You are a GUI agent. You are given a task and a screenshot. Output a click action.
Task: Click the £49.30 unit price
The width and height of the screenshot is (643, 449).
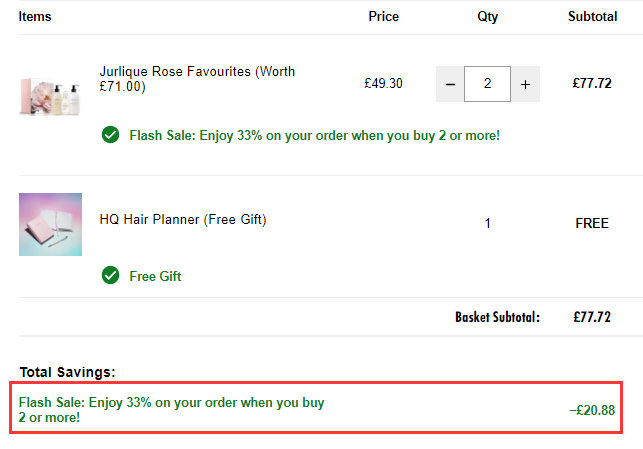[383, 83]
